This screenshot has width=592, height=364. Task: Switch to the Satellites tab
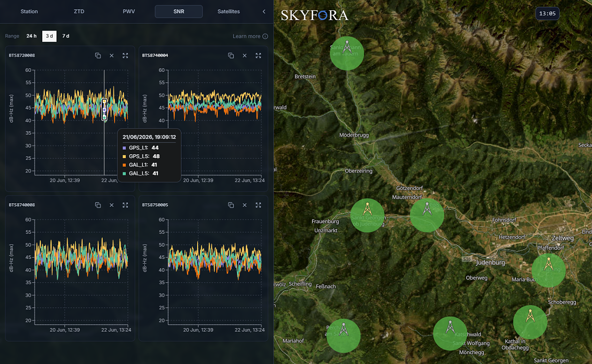point(229,11)
